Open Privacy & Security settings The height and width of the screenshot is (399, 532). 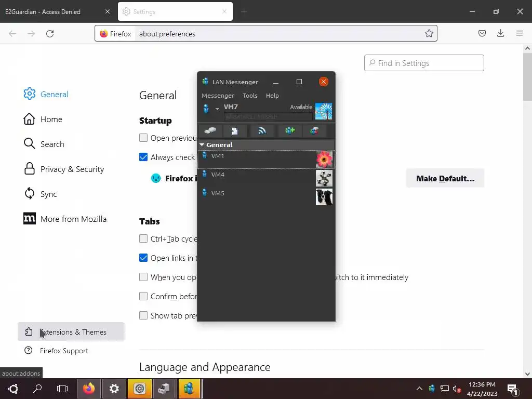point(64,169)
